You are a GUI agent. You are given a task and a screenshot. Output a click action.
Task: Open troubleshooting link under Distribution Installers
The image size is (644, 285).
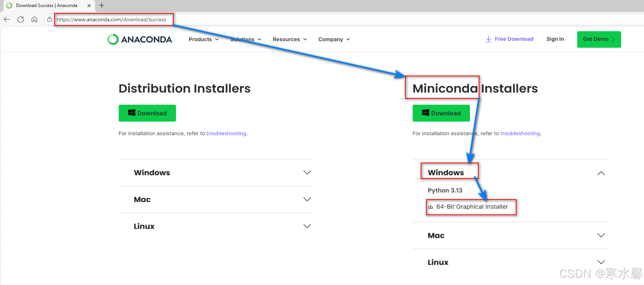(226, 134)
